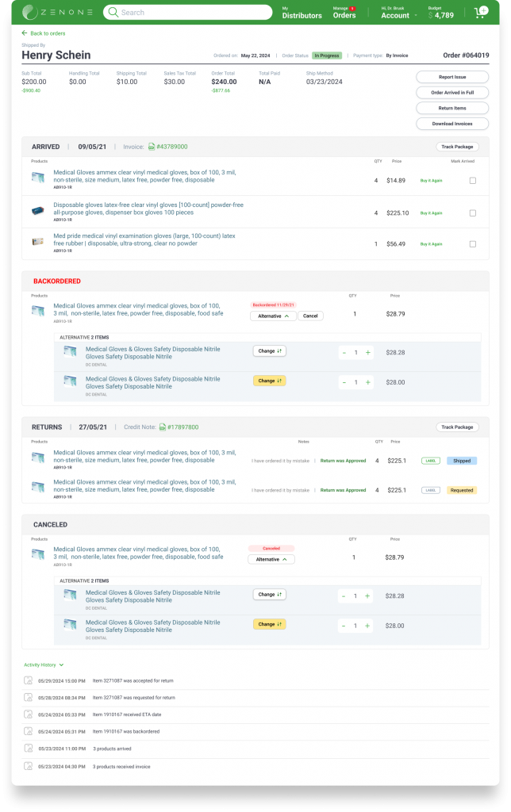This screenshot has width=511, height=812.
Task: Tick Mark Arrived for Med pride gloves
Action: (473, 243)
